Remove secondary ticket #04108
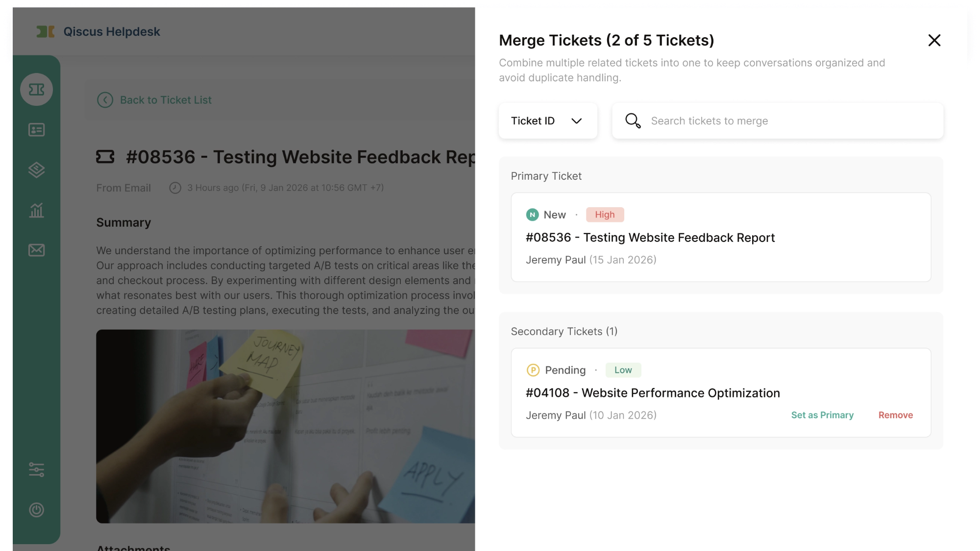Viewport: 980px width, 551px height. pos(895,415)
